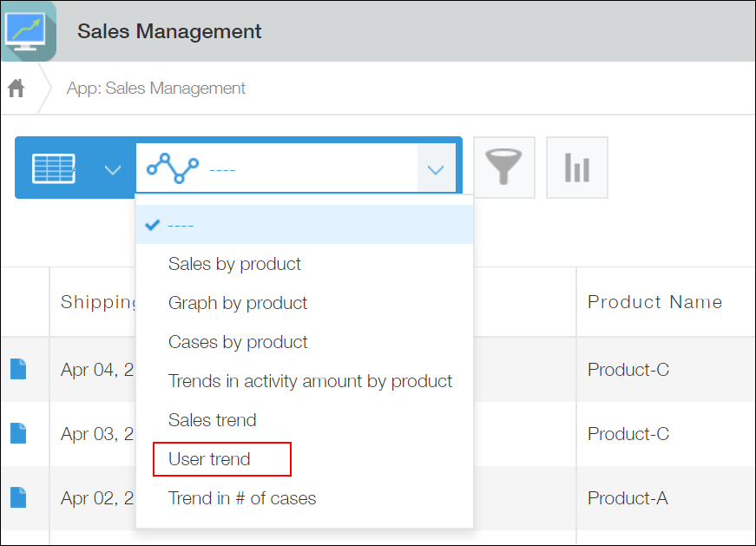Select Graph by product

coord(238,302)
